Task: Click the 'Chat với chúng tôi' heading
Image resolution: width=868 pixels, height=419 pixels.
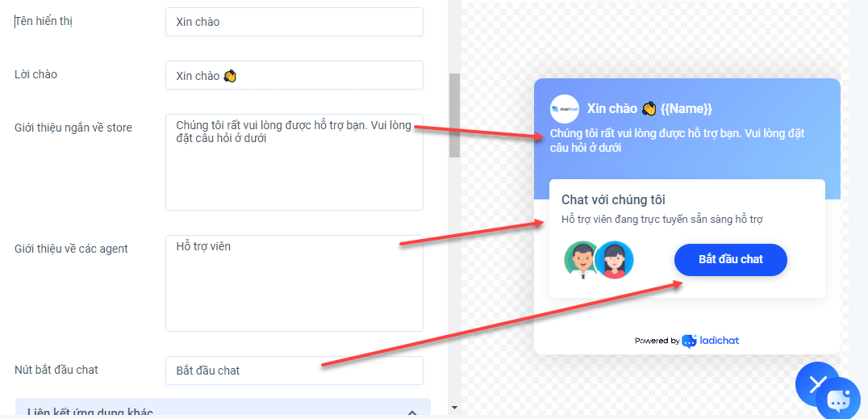Action: click(613, 199)
